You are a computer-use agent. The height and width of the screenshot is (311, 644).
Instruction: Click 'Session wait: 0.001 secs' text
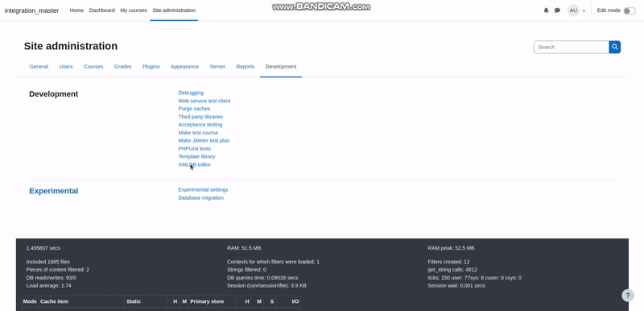pyautogui.click(x=456, y=285)
